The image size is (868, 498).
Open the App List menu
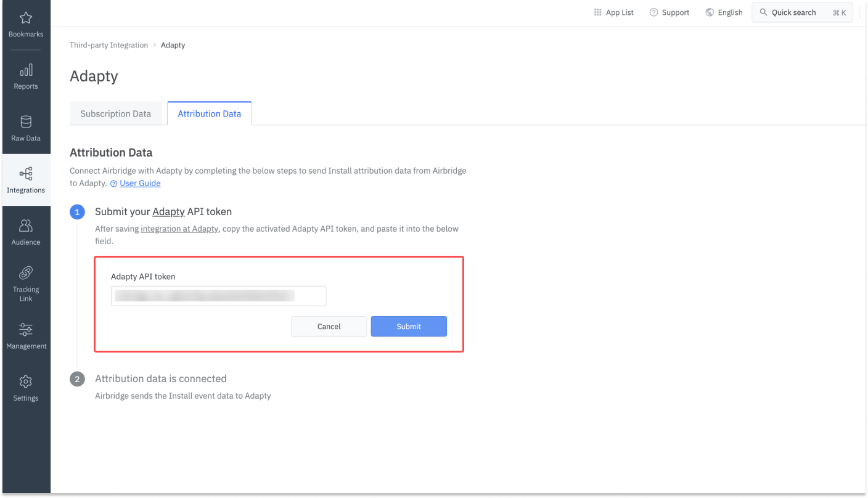pos(614,12)
